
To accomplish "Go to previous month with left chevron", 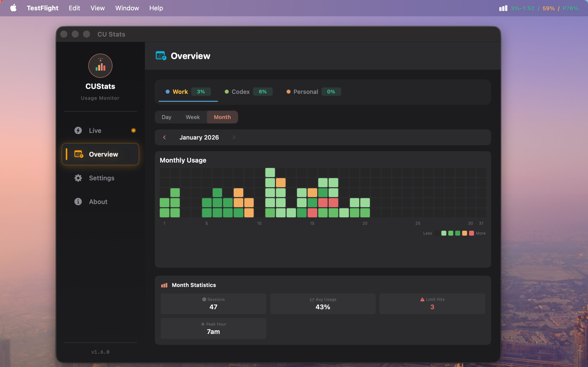I will click(x=165, y=137).
